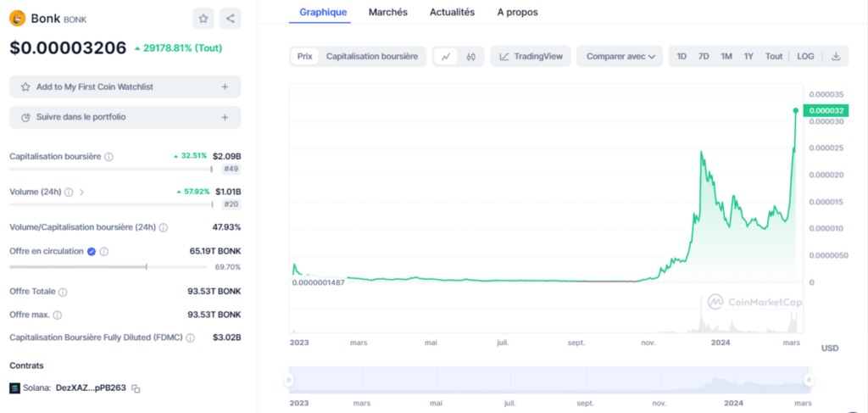This screenshot has height=413, width=868.
Task: Open info icon for Volume/Capitalisation boursière (24h)
Action: point(164,227)
